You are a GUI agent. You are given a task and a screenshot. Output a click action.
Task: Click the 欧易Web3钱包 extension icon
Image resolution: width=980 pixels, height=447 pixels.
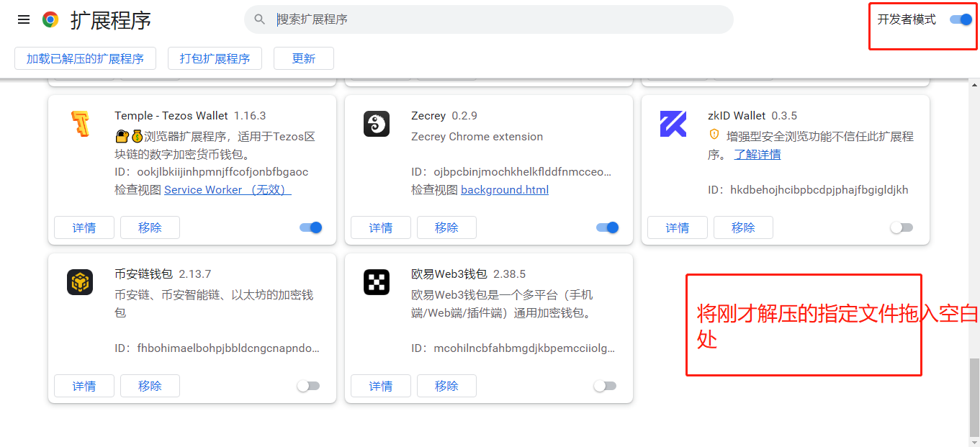(x=377, y=282)
